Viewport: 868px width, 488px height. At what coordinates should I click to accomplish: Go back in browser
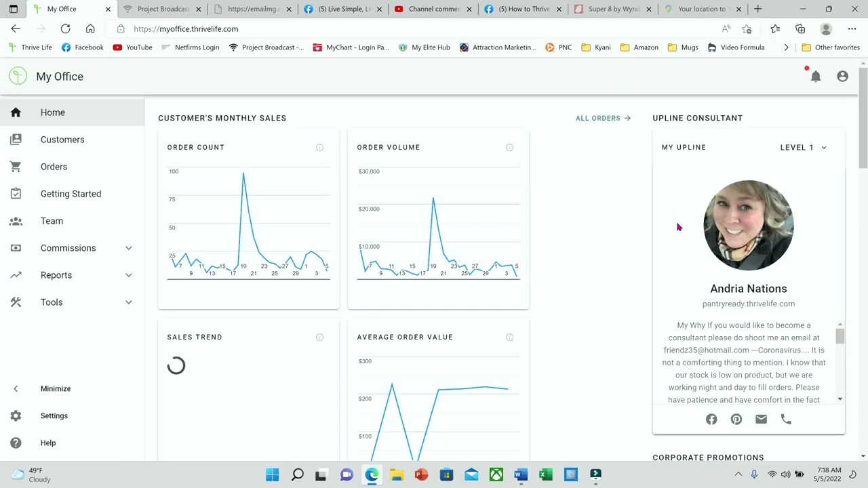coord(16,29)
